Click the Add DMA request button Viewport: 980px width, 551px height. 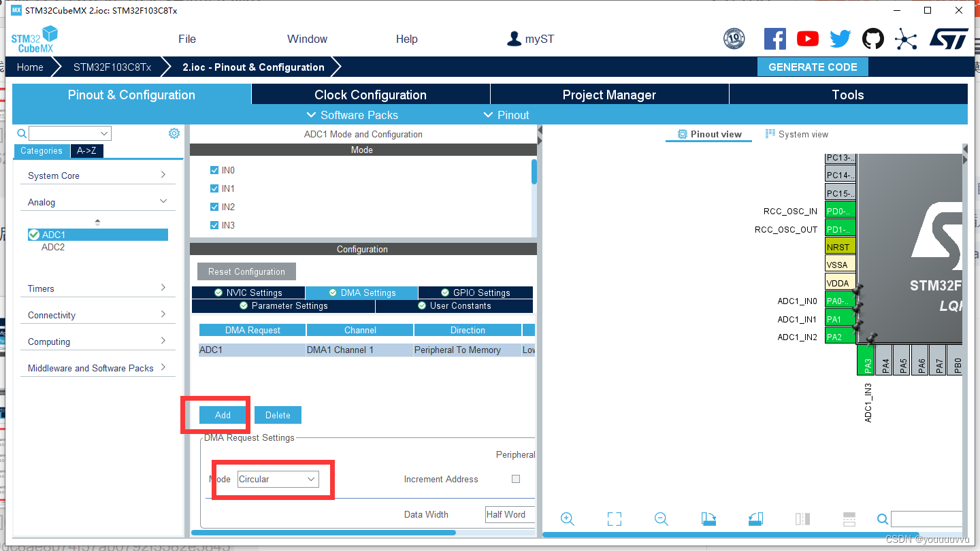click(x=223, y=415)
